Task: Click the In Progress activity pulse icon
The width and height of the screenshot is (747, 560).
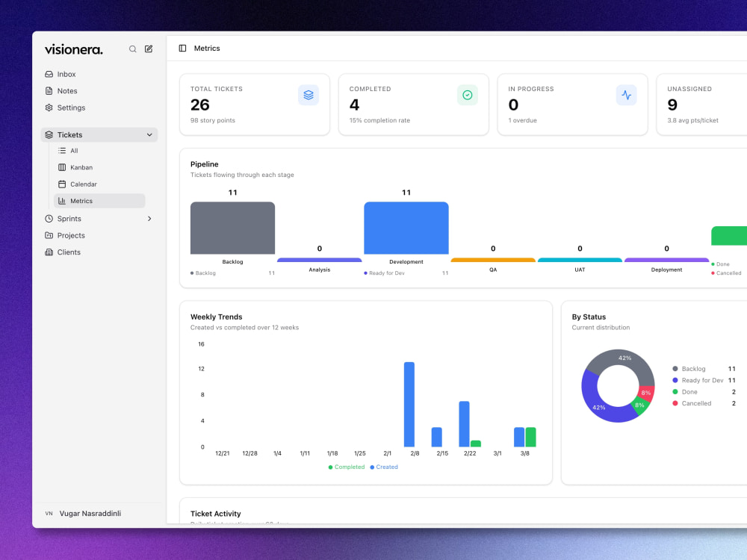Action: point(627,96)
